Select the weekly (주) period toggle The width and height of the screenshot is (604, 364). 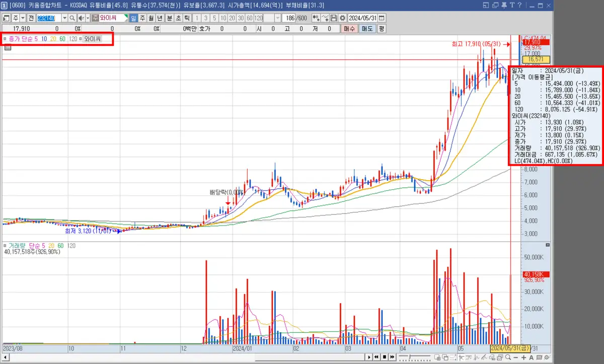tap(142, 18)
